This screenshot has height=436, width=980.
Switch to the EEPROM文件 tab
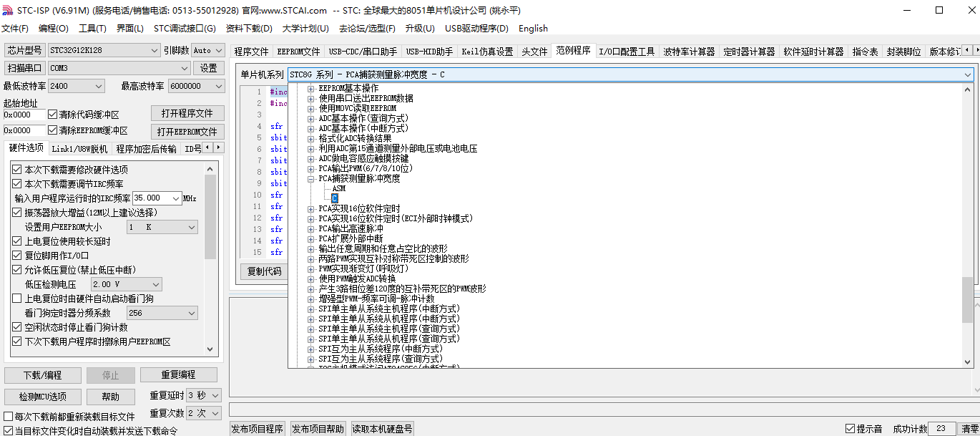click(x=298, y=52)
